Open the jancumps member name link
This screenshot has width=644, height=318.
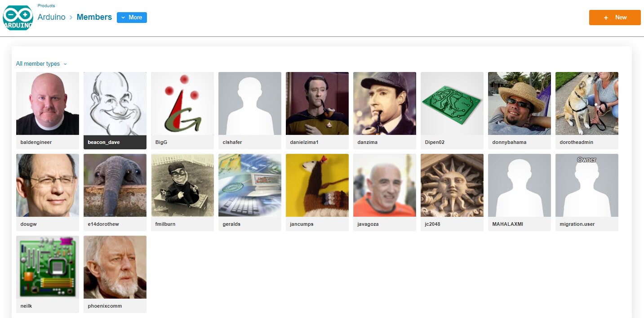pyautogui.click(x=302, y=224)
